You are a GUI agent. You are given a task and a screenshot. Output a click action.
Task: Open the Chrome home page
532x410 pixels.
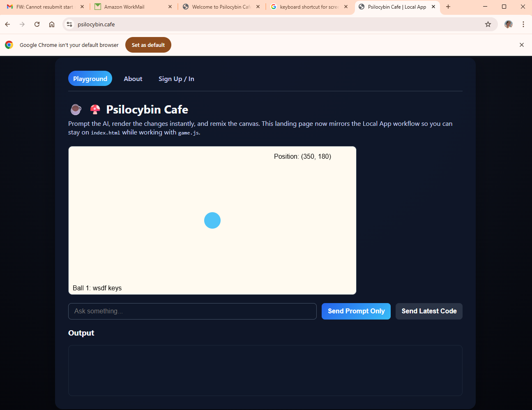pyautogui.click(x=52, y=24)
